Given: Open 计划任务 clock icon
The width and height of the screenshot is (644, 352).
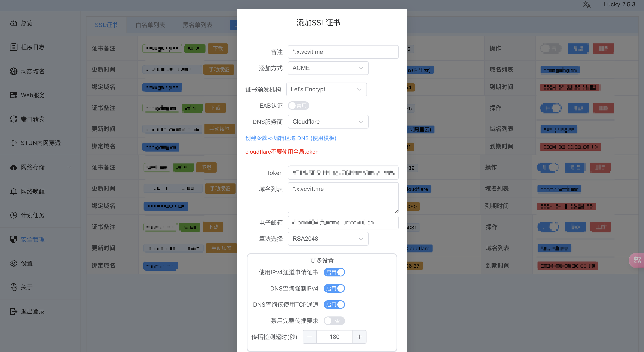Looking at the screenshot, I should (x=13, y=215).
